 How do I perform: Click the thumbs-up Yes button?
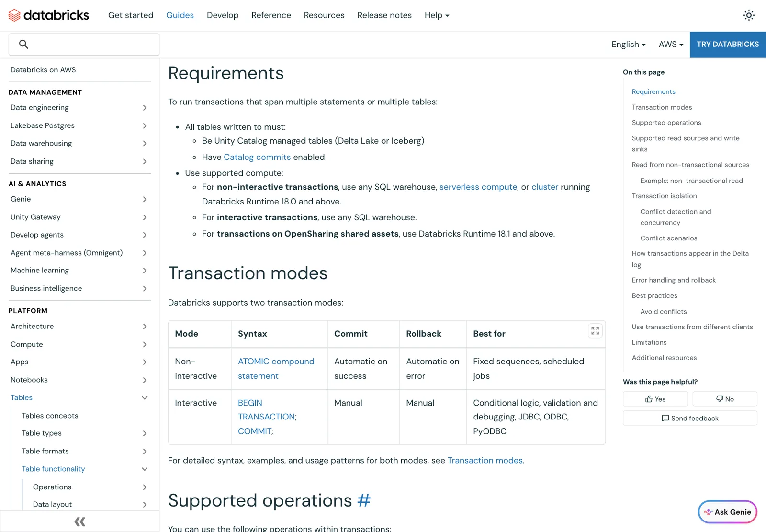pos(655,399)
